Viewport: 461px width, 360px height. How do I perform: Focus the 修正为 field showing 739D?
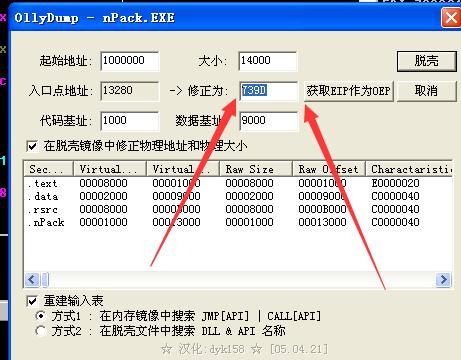coord(268,91)
